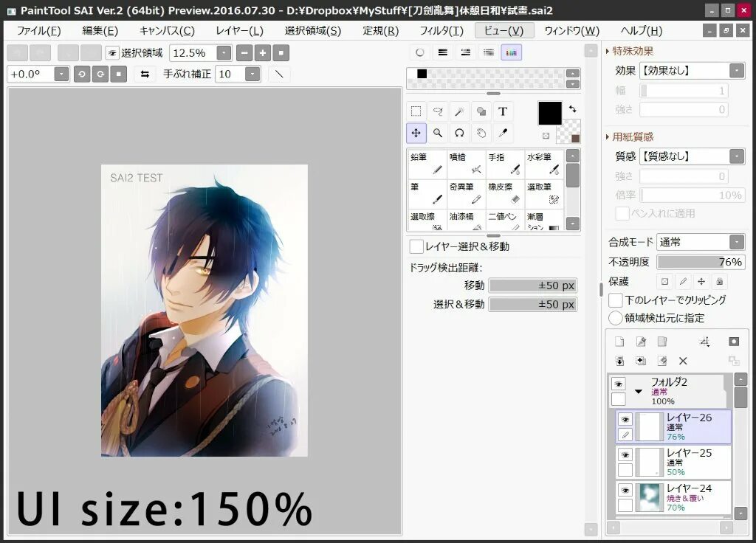
Task: Open the ファイル(F) menu
Action: pyautogui.click(x=38, y=31)
